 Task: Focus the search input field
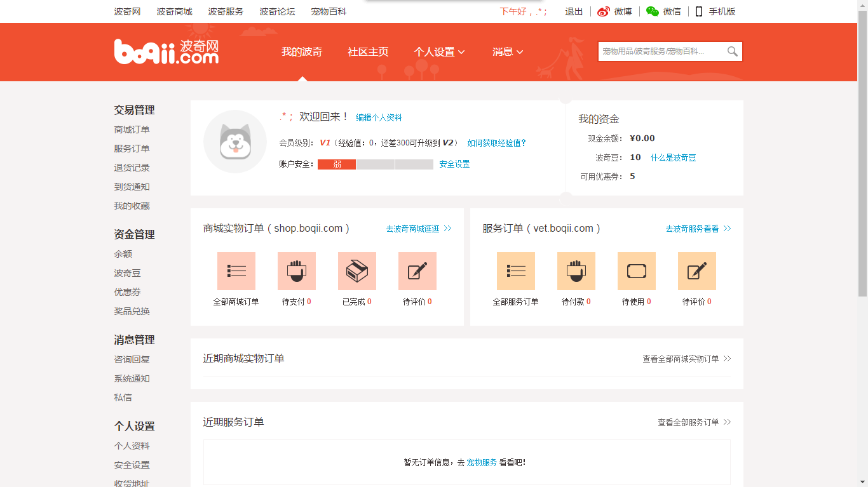click(x=661, y=51)
